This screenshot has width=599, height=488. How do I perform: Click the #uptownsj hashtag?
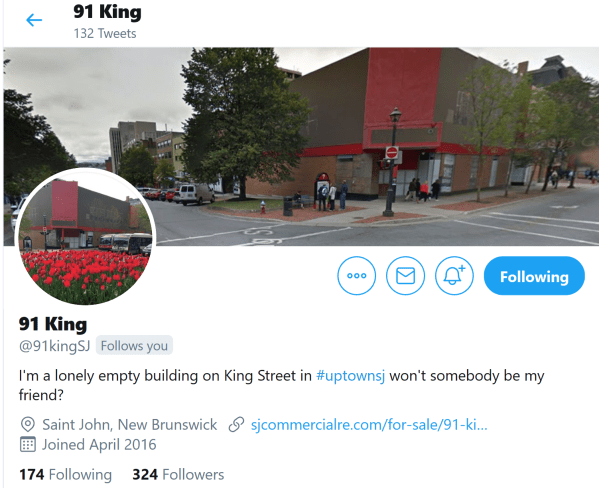[x=350, y=376]
